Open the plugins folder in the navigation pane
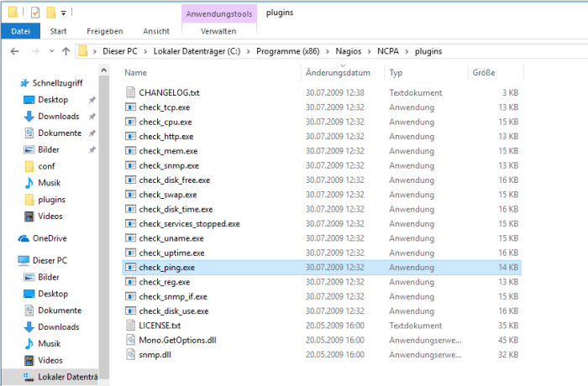Image resolution: width=588 pixels, height=386 pixels. [x=51, y=200]
